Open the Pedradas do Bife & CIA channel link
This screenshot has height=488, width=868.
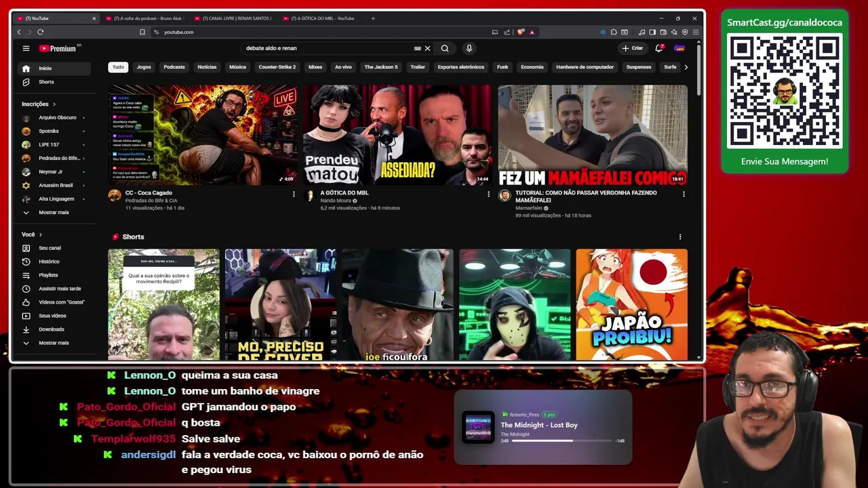(x=151, y=201)
